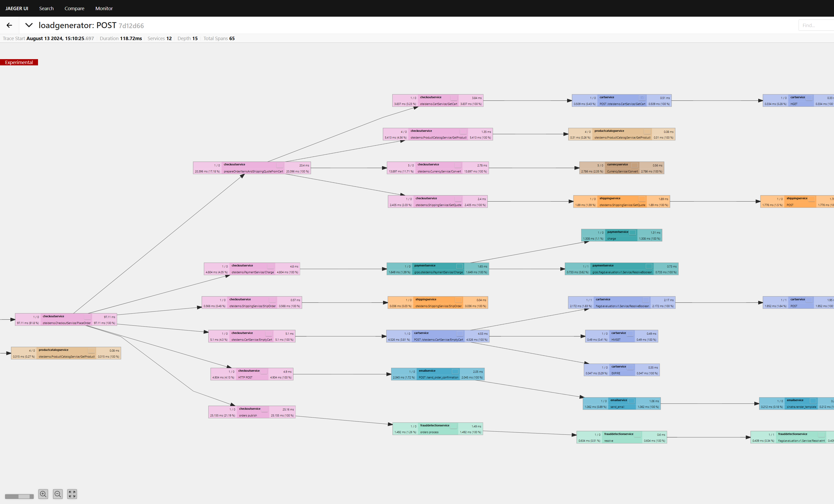Drag the minimap scrollbar at bottom

18,496
